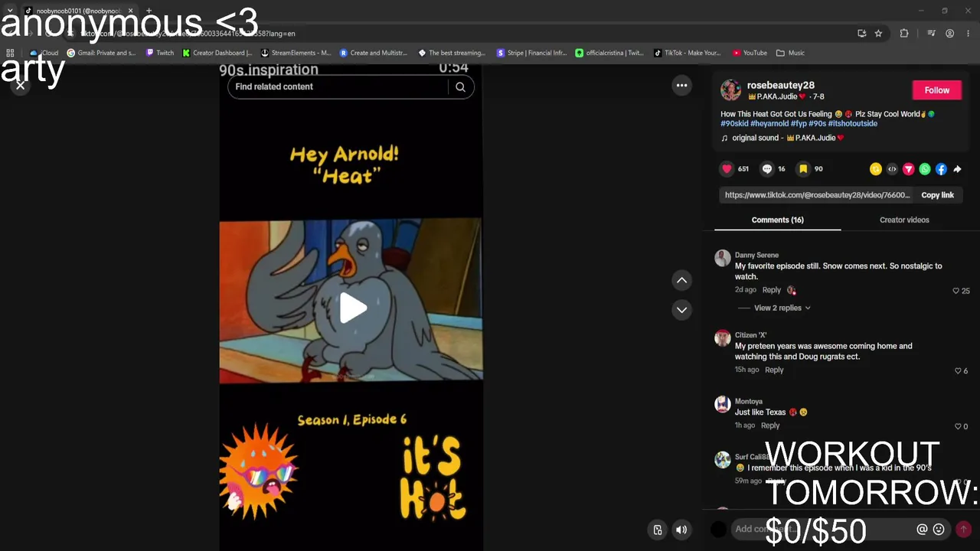This screenshot has width=980, height=551.
Task: Click the Find related content search field
Action: click(337, 86)
